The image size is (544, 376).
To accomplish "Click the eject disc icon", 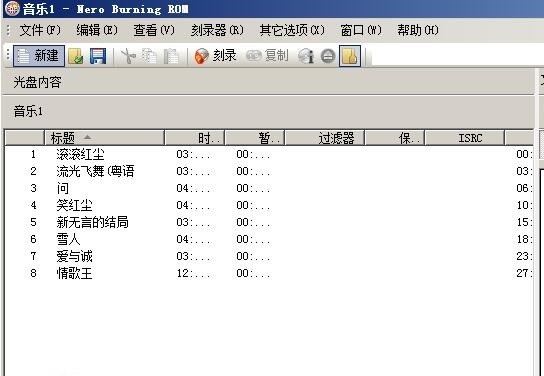I will (328, 56).
